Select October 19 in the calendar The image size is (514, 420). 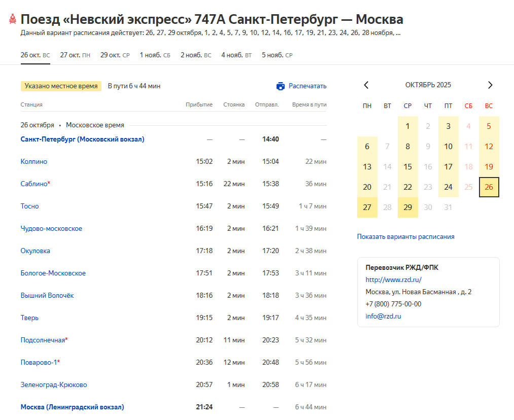coord(489,167)
